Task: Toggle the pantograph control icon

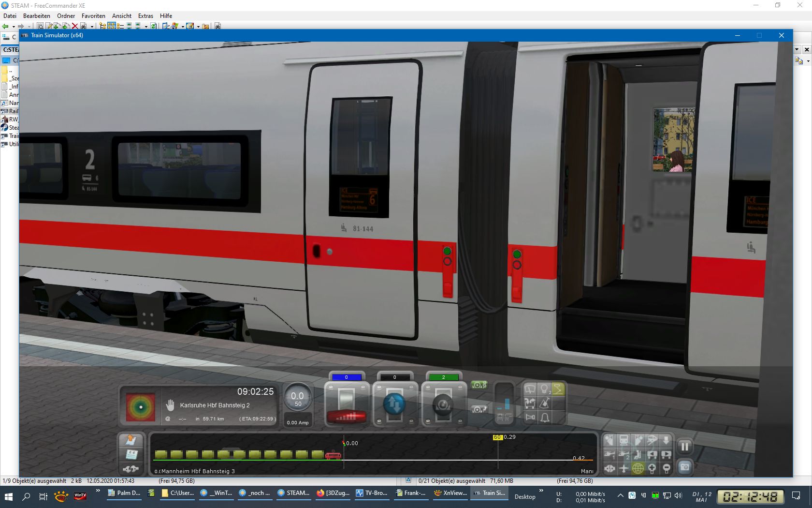Action: (559, 389)
